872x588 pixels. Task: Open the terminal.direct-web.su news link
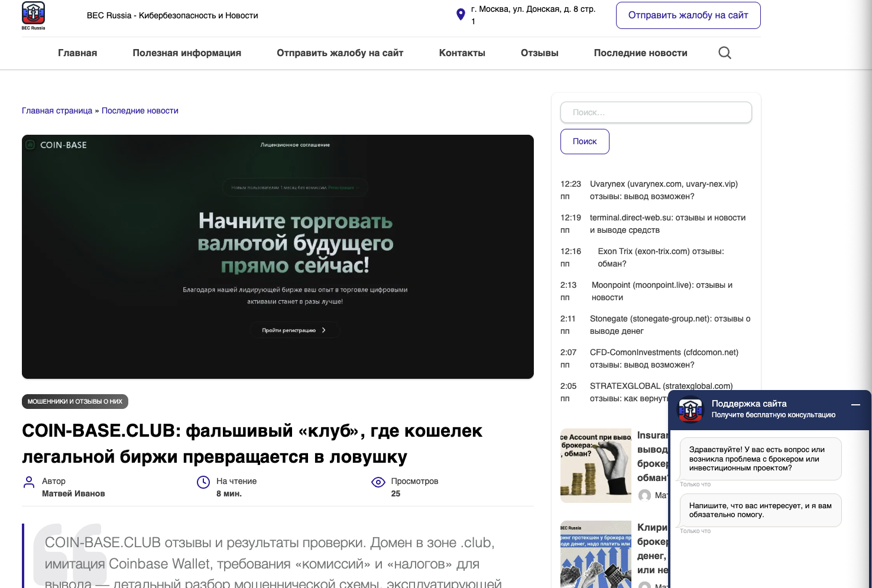pos(667,224)
